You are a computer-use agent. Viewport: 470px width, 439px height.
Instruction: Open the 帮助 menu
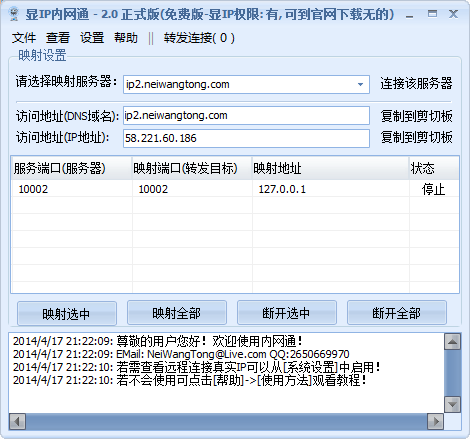pos(126,38)
